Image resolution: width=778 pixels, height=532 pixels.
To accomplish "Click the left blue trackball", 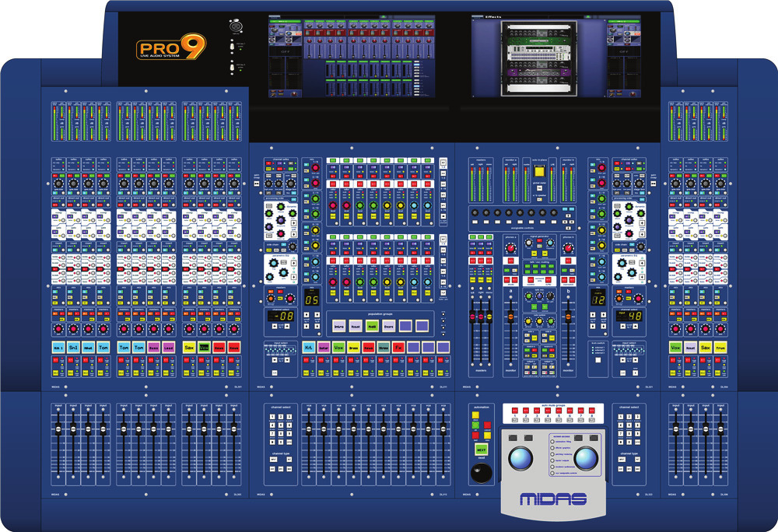I will (521, 458).
